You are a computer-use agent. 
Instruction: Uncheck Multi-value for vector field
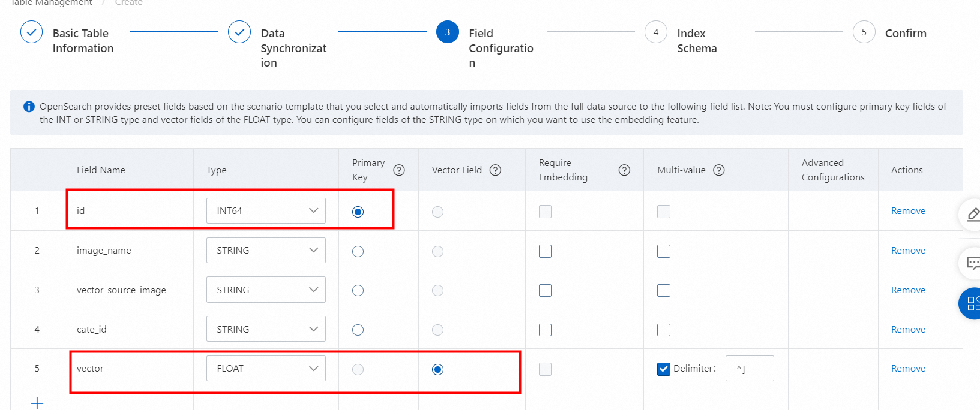[664, 369]
